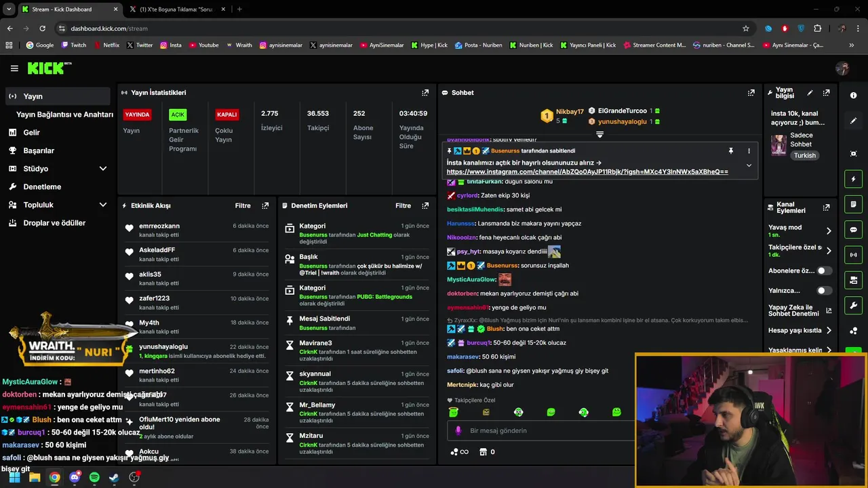Click the pencil icon in right sidebar
The height and width of the screenshot is (488, 868).
(853, 121)
